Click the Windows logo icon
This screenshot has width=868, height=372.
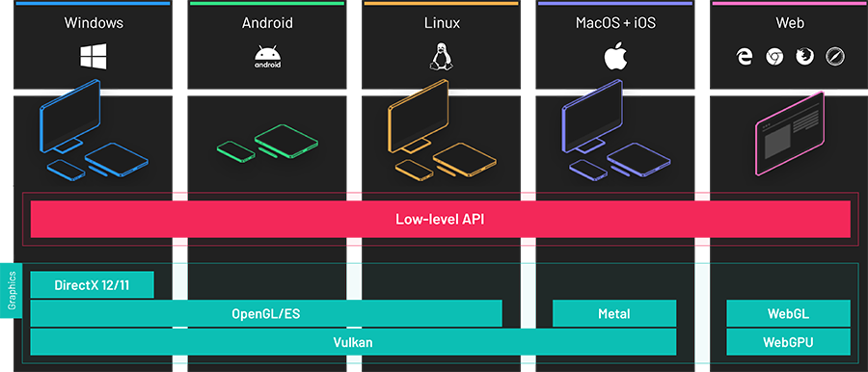tap(93, 57)
